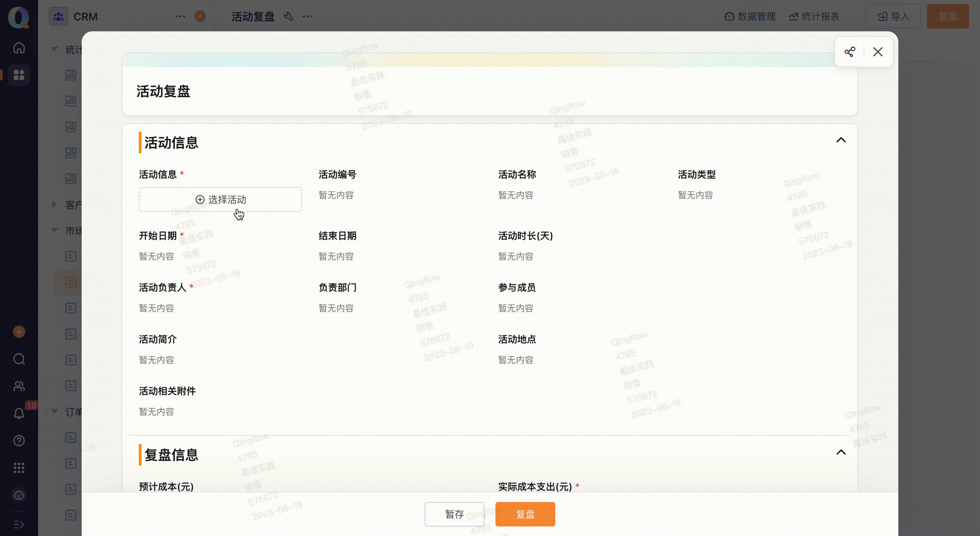Open 统计报表 in top bar
The height and width of the screenshot is (536, 980).
(814, 16)
